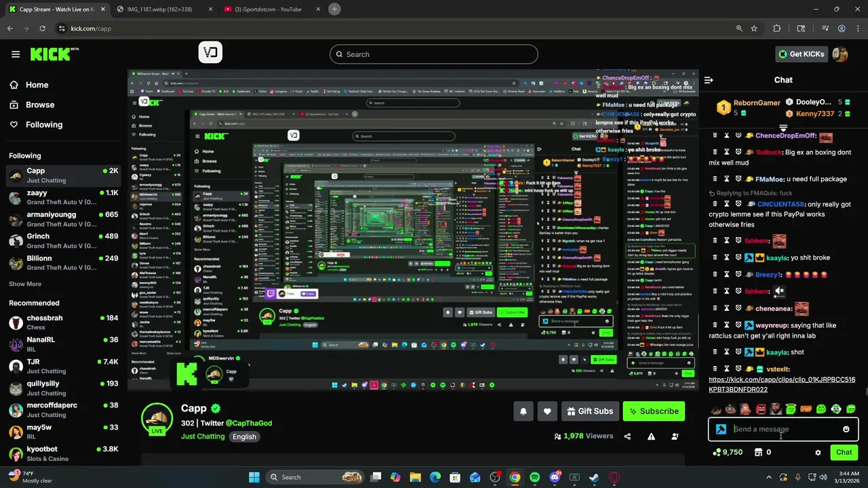Click the green Chat send button
The image size is (868, 488).
(844, 452)
